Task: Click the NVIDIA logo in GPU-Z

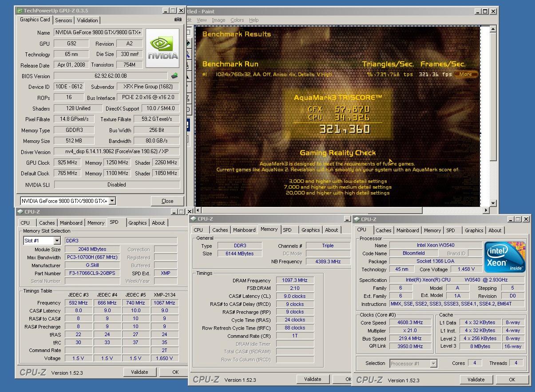Action: tap(163, 48)
